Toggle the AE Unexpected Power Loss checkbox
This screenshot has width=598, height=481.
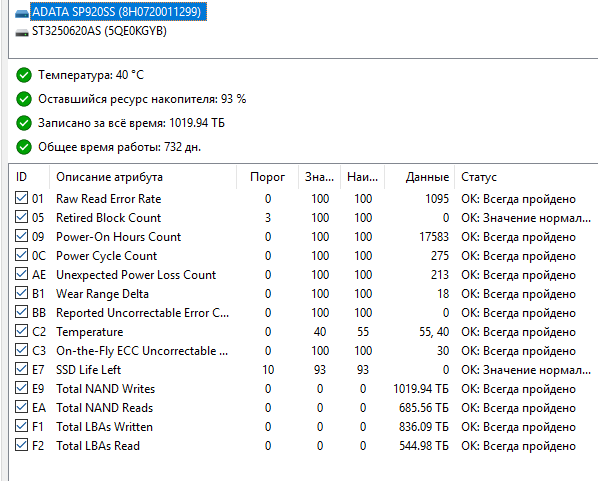[x=21, y=273]
